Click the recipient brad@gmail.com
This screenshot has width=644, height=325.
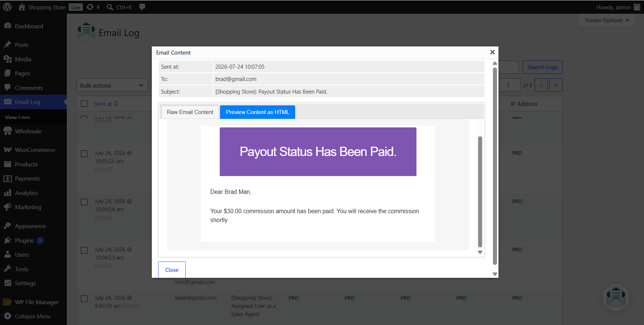pos(236,79)
